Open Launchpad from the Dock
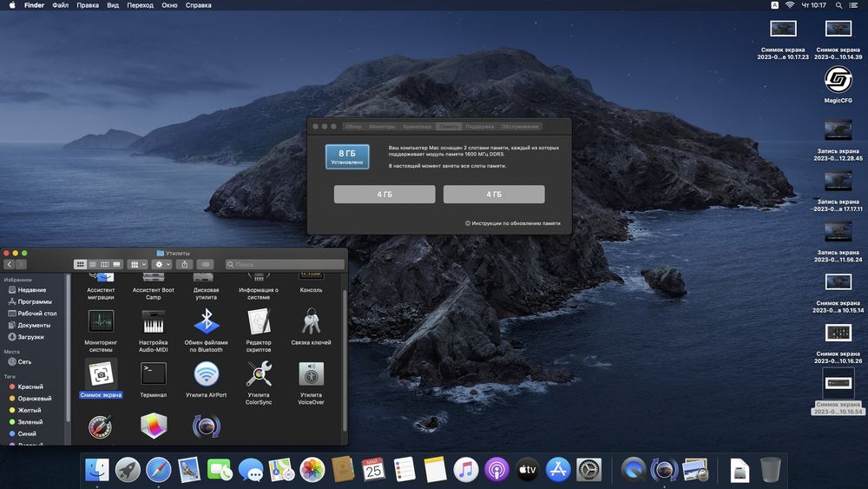The image size is (868, 489). 128,470
